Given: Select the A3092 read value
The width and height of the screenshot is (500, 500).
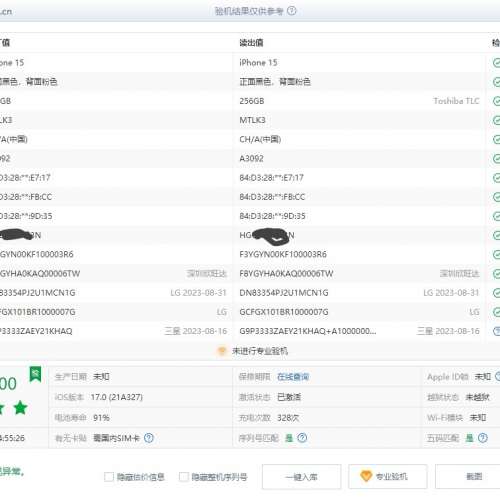Looking at the screenshot, I should (x=251, y=159).
